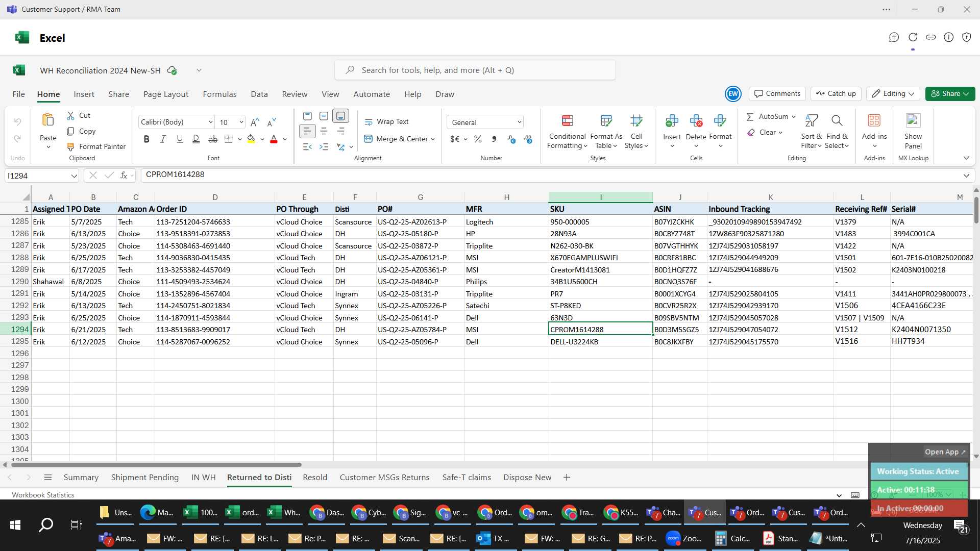Select the Format Painter tool

(96, 146)
